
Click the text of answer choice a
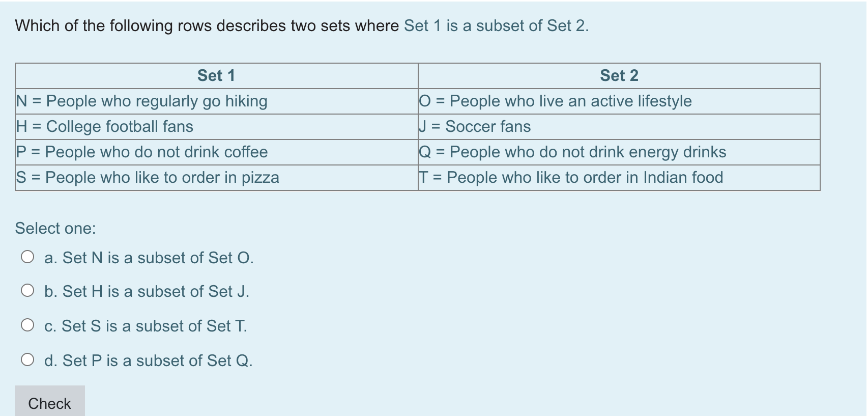point(149,258)
